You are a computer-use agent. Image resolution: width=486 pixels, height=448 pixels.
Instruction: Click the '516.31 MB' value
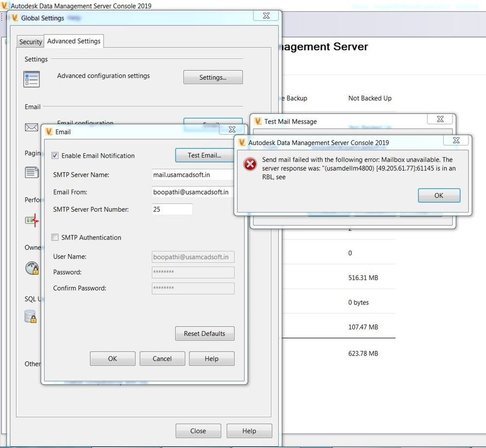point(363,278)
